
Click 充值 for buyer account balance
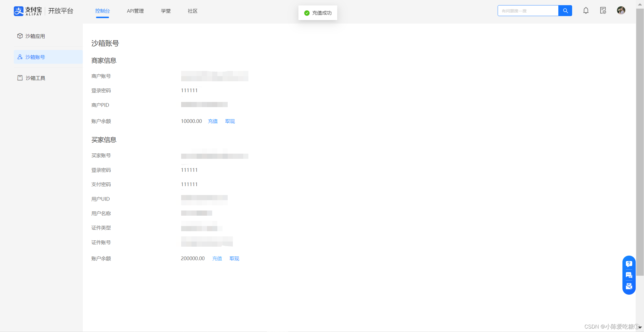point(217,258)
